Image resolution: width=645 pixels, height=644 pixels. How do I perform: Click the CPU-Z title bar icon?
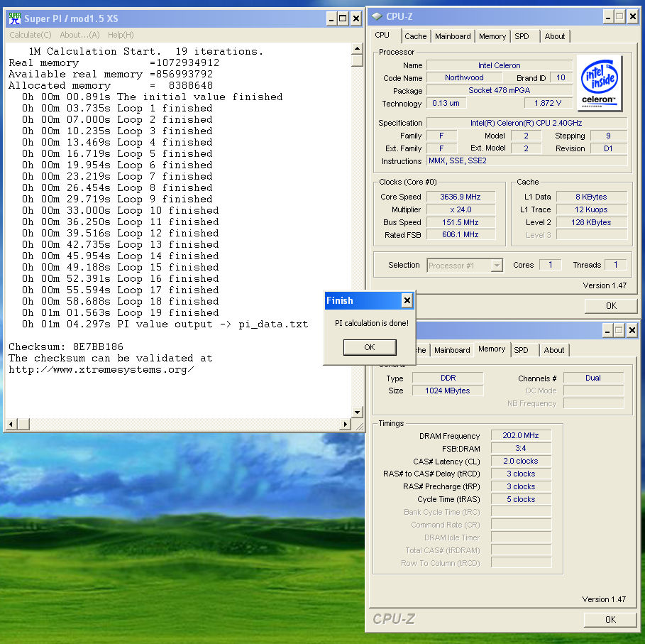click(376, 16)
